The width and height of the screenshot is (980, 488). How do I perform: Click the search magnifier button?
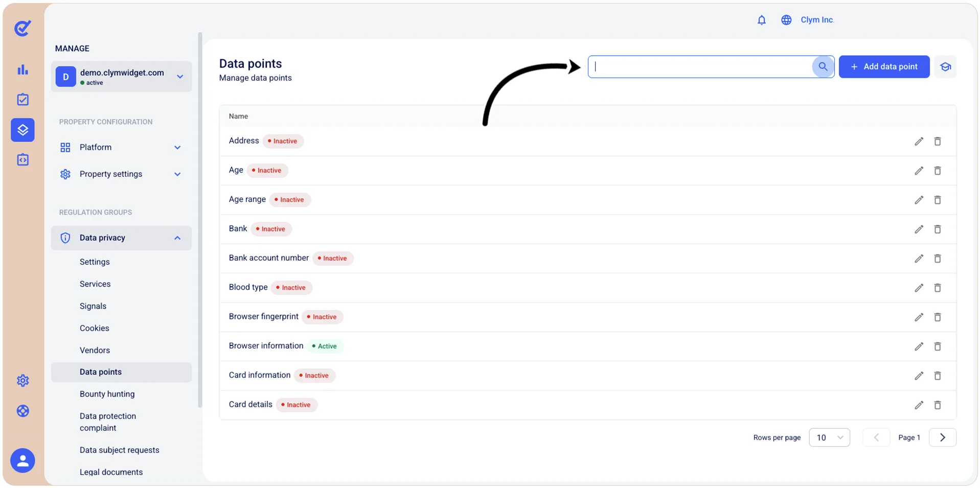click(823, 66)
